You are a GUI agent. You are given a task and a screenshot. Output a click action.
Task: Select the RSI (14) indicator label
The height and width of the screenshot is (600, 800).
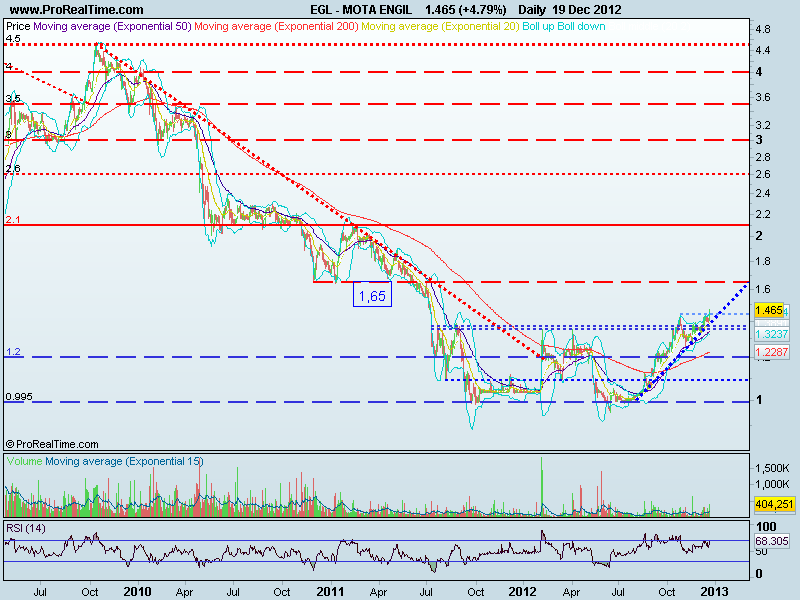coord(26,529)
